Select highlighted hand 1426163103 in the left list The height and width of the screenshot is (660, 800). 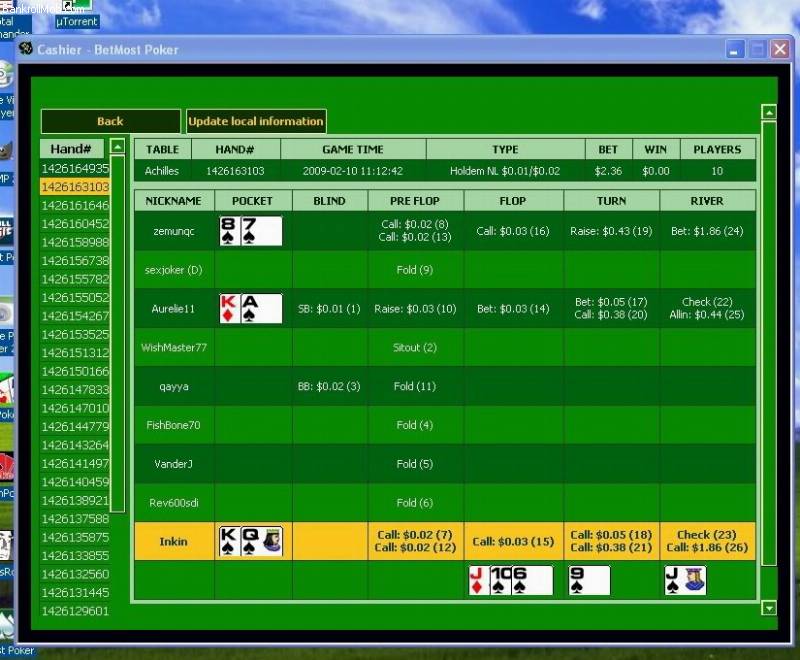[x=75, y=187]
